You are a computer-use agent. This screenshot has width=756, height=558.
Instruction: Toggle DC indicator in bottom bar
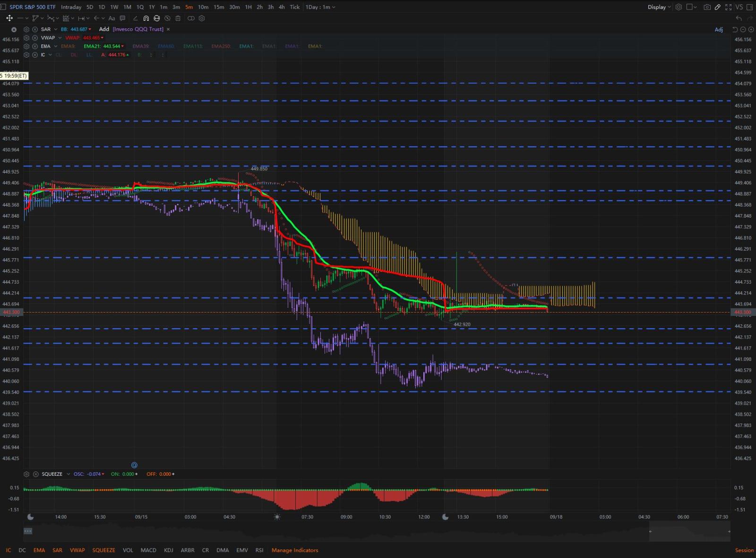22,550
